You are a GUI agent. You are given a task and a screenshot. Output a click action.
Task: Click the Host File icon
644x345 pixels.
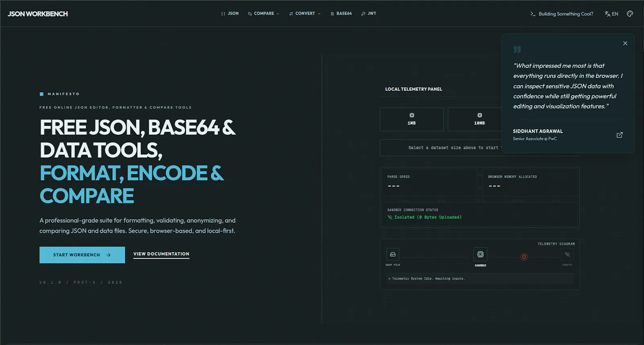point(393,254)
